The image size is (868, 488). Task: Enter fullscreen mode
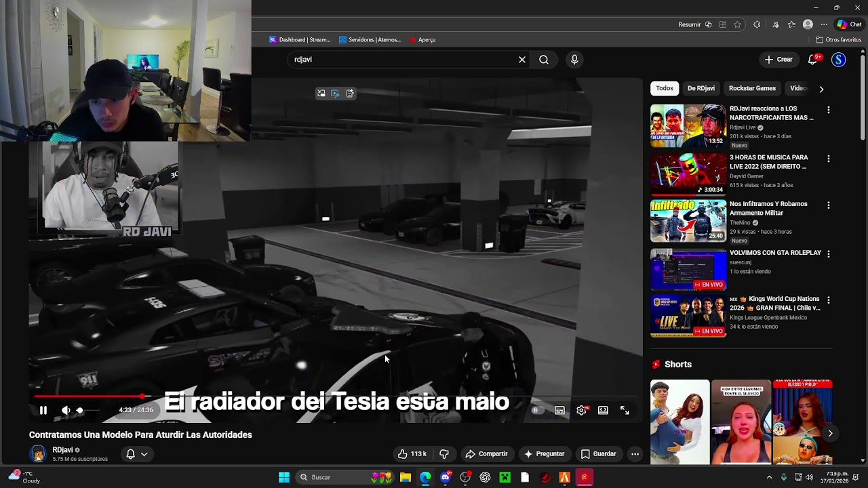pos(625,410)
